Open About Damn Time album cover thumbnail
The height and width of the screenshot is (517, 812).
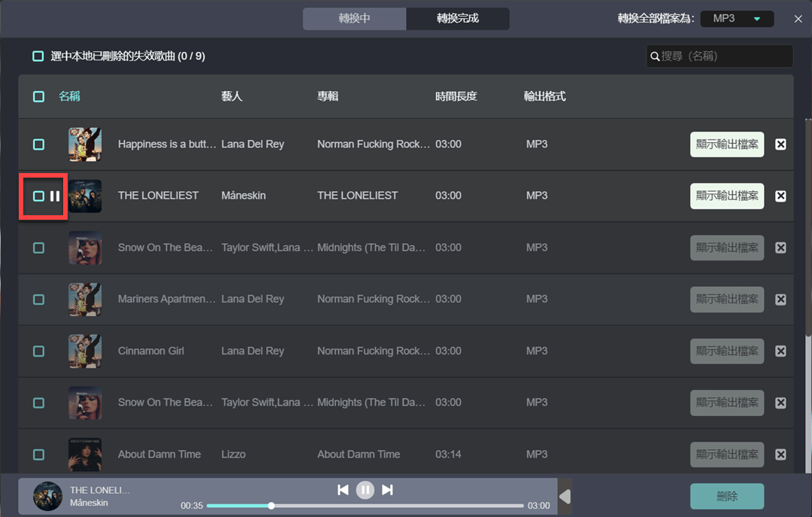tap(85, 455)
